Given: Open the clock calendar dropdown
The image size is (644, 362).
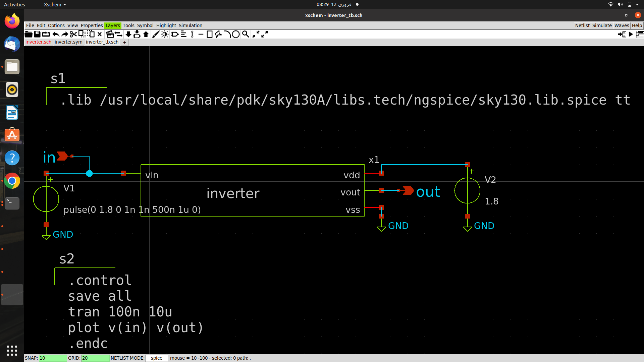Looking at the screenshot, I should click(x=334, y=4).
